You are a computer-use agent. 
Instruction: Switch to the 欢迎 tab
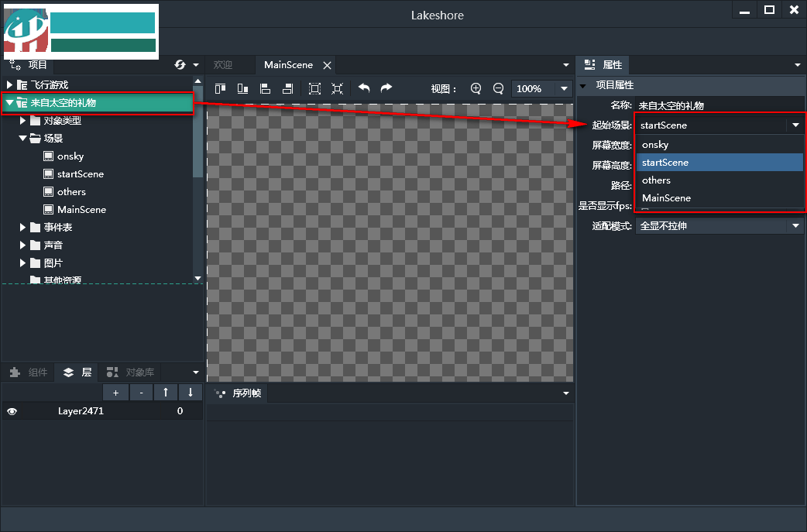(x=223, y=65)
